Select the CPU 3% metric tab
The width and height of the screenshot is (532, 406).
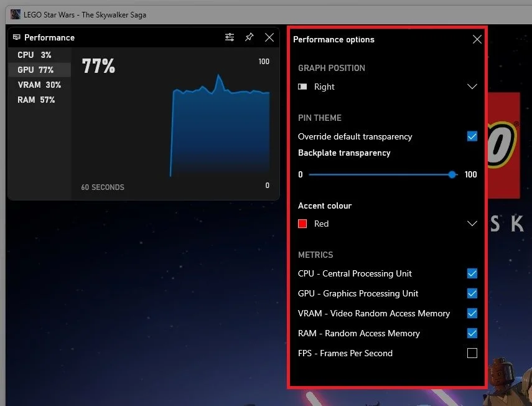click(39, 55)
